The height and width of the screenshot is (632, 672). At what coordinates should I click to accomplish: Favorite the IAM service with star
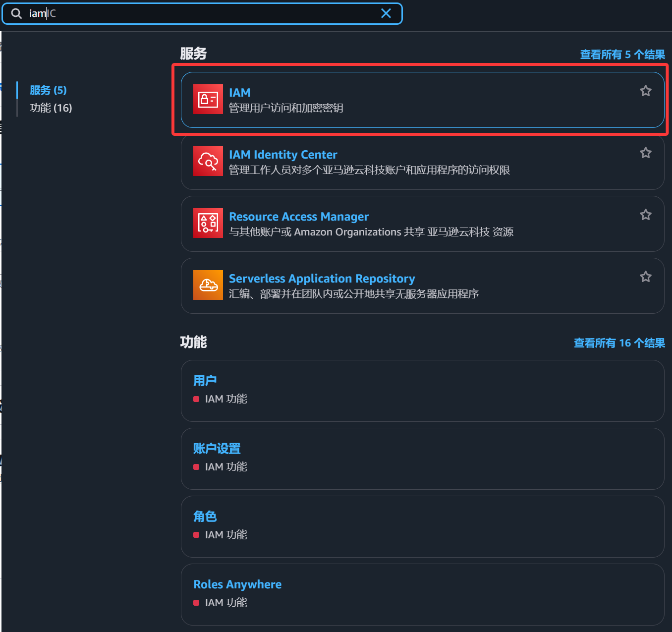tap(645, 91)
